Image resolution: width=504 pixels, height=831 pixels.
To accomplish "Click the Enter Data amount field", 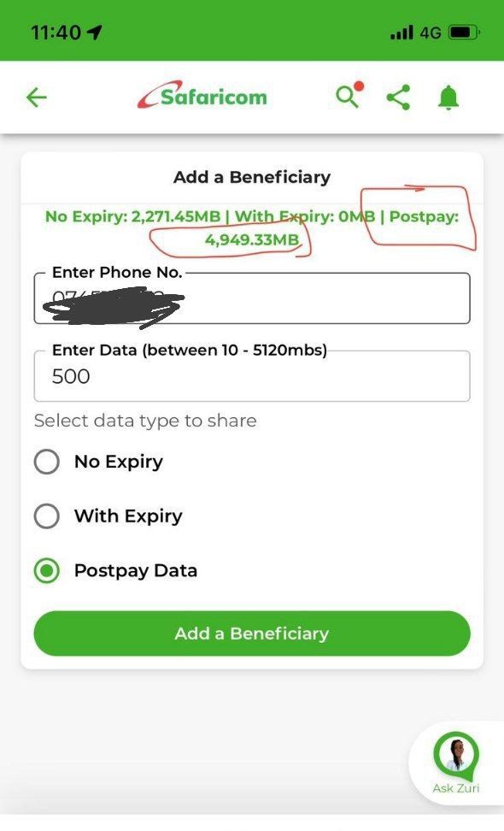I will pyautogui.click(x=252, y=376).
